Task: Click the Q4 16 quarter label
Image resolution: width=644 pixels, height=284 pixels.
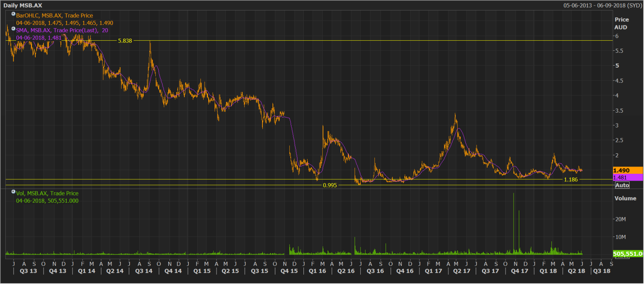Action: point(405,271)
